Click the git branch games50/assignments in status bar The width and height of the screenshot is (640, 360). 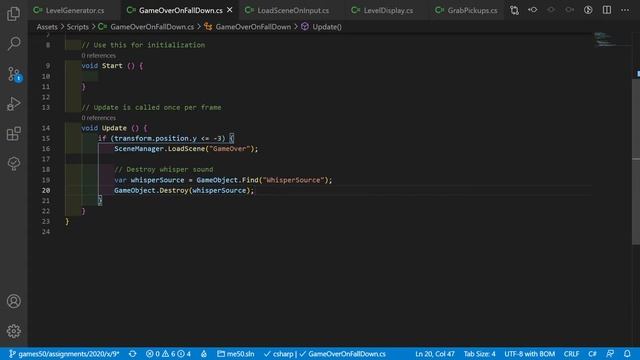(x=64, y=354)
